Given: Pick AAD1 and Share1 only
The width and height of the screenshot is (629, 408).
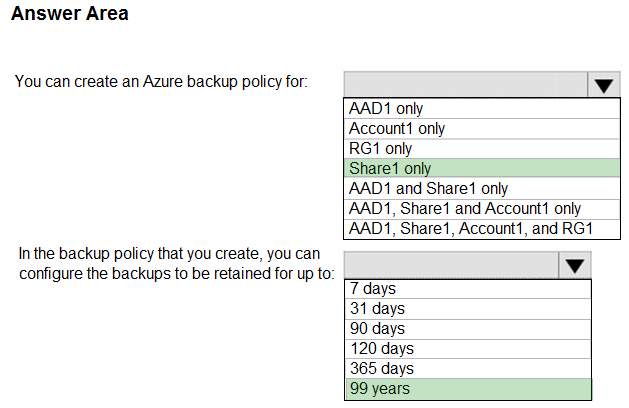Looking at the screenshot, I should pos(482,188).
